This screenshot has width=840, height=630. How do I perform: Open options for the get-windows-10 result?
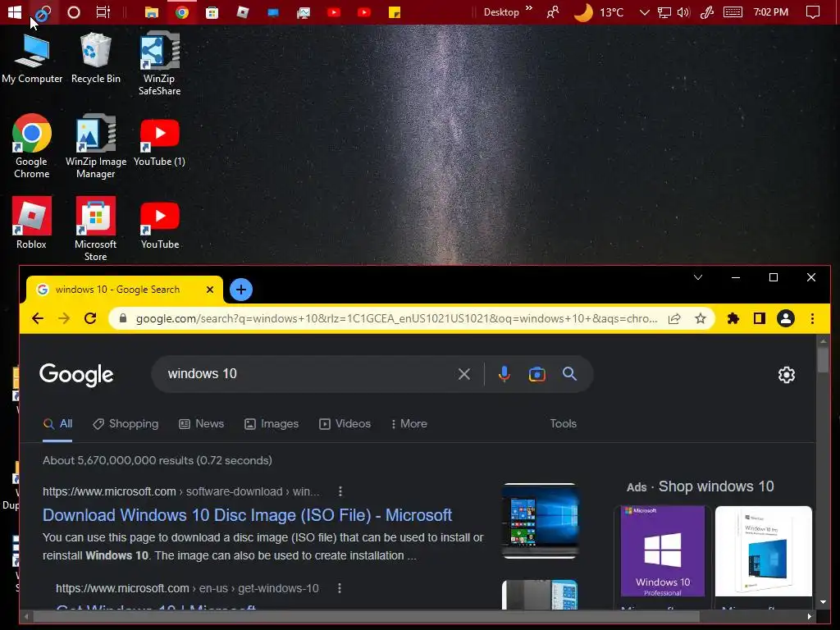pyautogui.click(x=339, y=588)
